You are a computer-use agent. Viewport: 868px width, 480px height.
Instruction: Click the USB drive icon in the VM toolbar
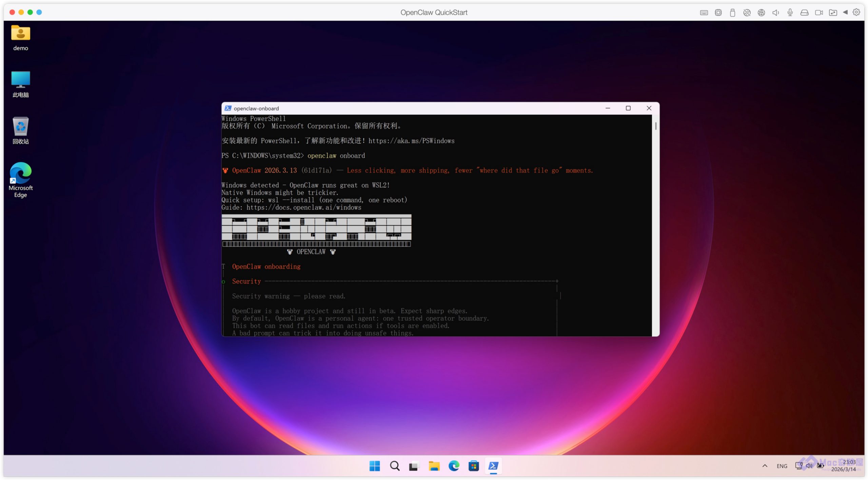[732, 13]
